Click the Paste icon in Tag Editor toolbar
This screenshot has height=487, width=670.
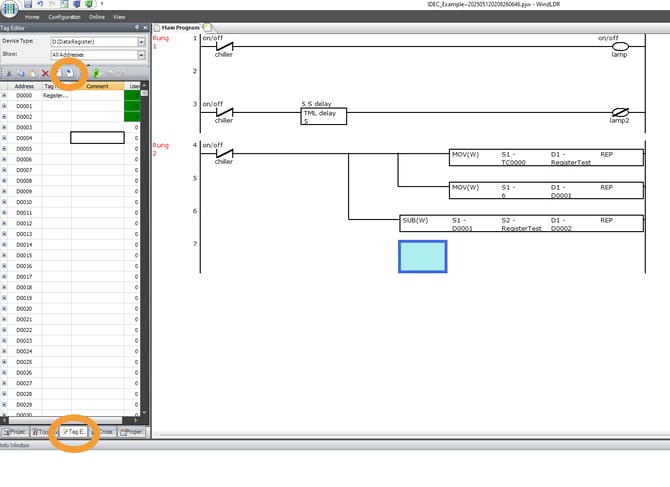coord(32,73)
